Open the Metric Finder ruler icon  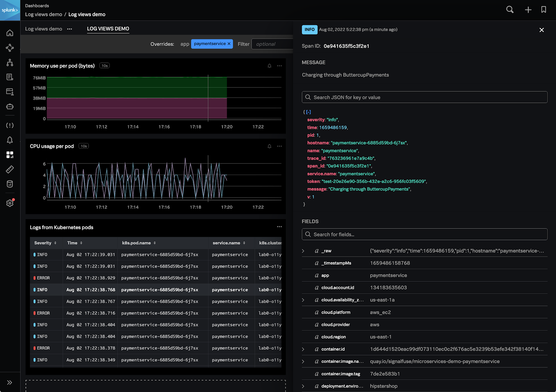coord(10,169)
